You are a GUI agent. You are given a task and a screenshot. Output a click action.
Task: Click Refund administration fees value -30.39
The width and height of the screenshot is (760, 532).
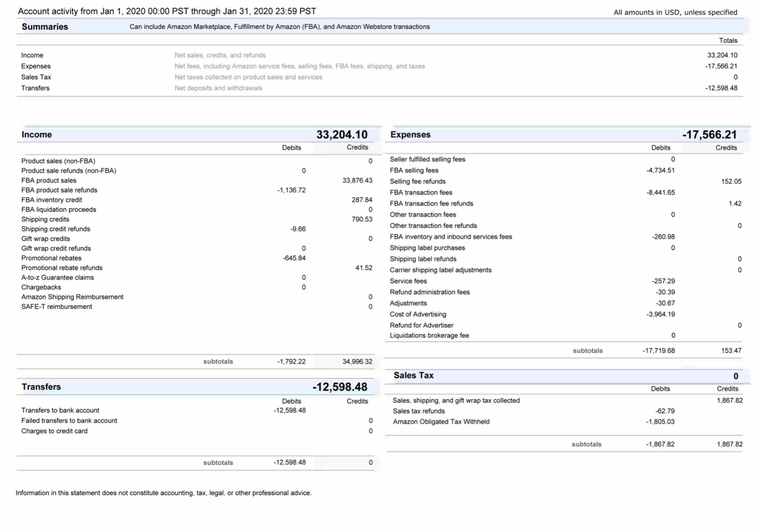665,292
